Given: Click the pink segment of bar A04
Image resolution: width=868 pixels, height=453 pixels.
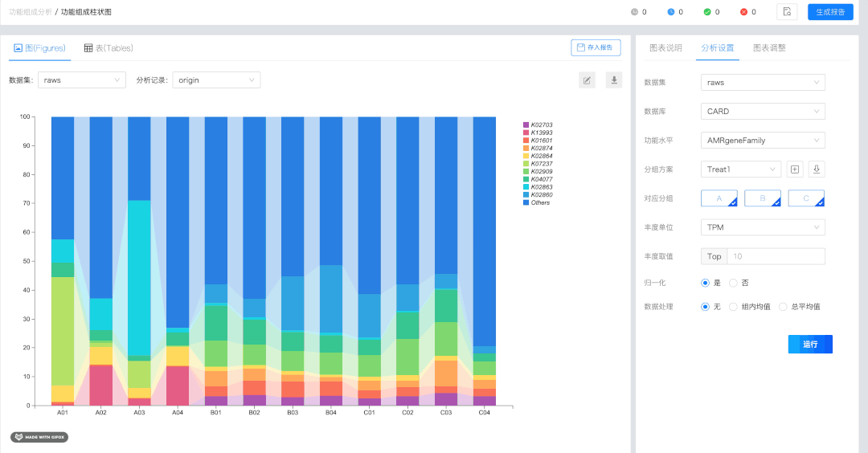Looking at the screenshot, I should [x=177, y=386].
